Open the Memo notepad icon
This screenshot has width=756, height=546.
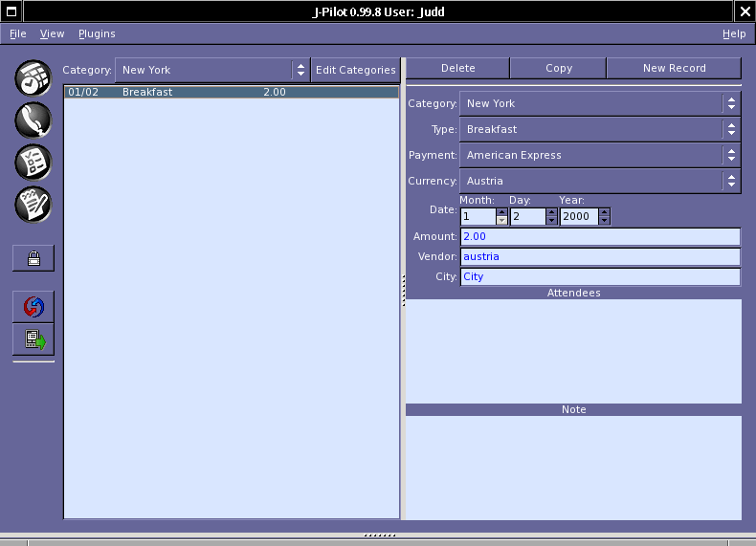pos(33,204)
